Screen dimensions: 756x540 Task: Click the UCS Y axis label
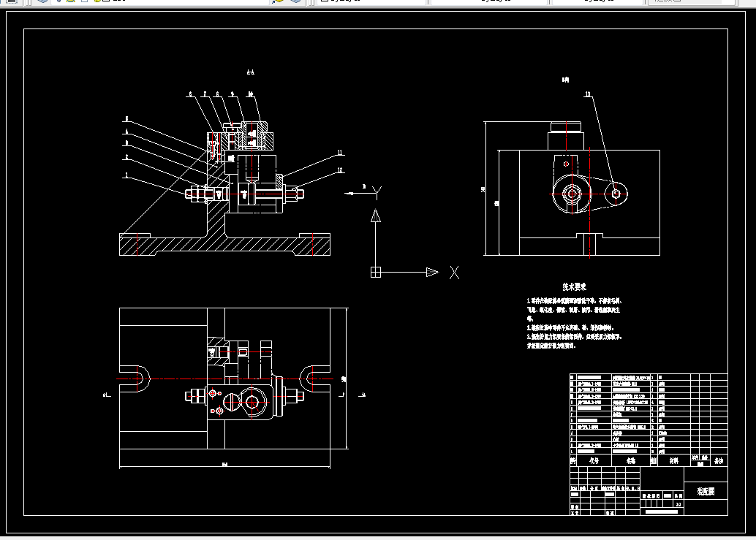(377, 193)
